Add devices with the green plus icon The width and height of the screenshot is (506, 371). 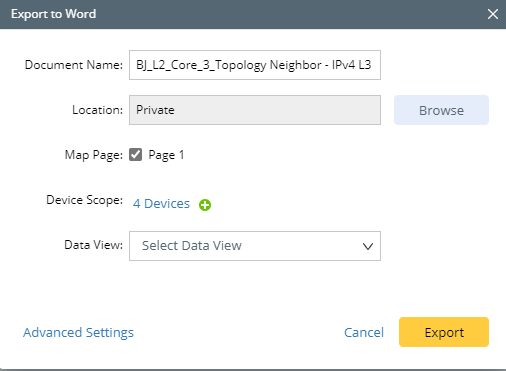click(x=205, y=205)
